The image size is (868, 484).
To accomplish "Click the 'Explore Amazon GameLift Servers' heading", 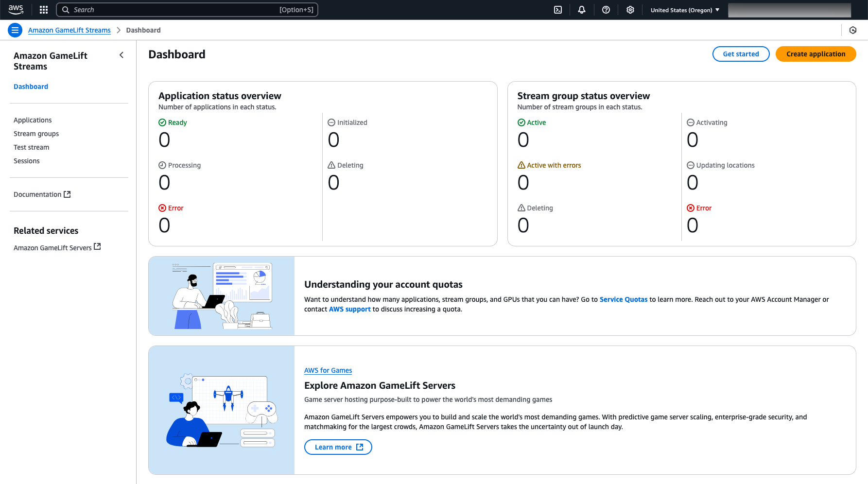I will (380, 385).
